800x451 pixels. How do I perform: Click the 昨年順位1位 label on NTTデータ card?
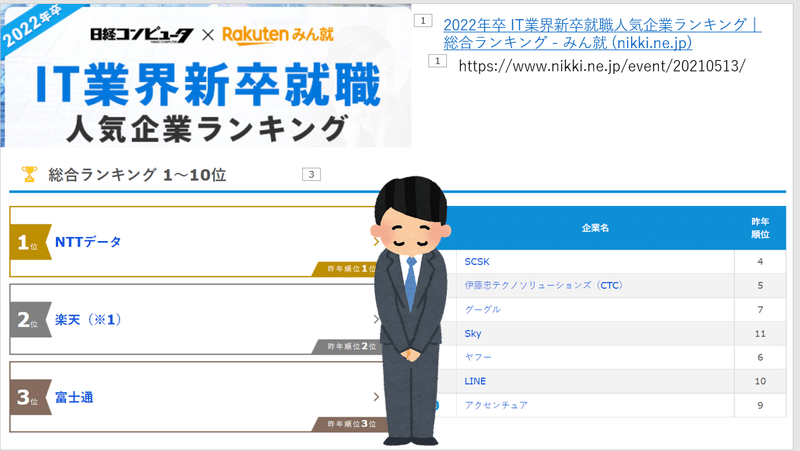pyautogui.click(x=351, y=269)
